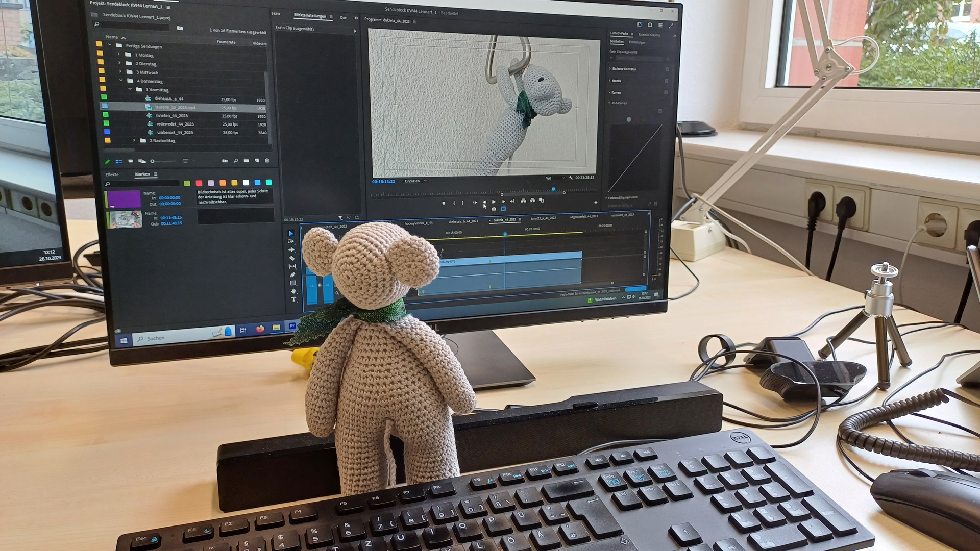980x551 pixels.
Task: Step back one frame
Action: (484, 202)
